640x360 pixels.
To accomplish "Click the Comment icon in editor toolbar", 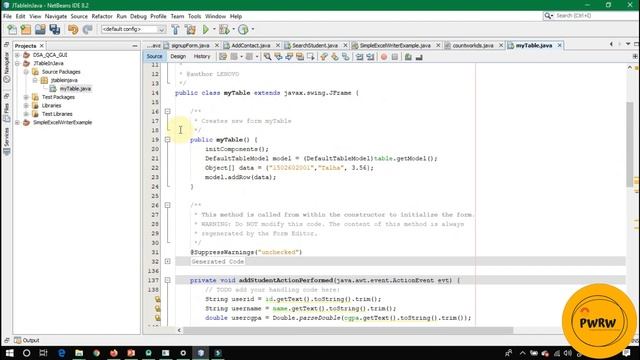I will [x=408, y=57].
